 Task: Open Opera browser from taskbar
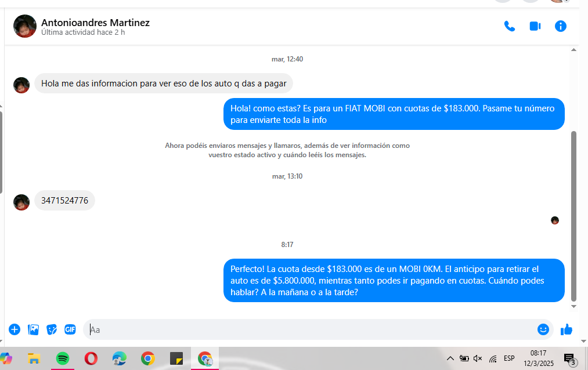click(91, 359)
